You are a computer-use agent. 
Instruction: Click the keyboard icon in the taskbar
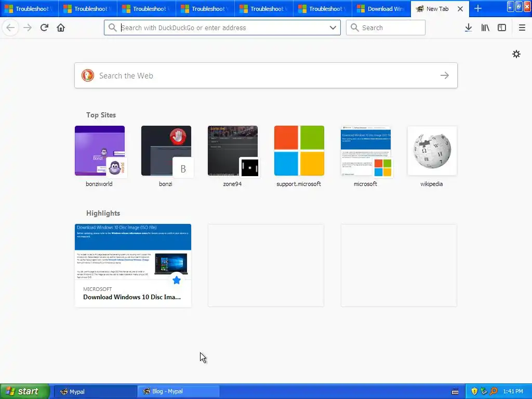coord(455,392)
